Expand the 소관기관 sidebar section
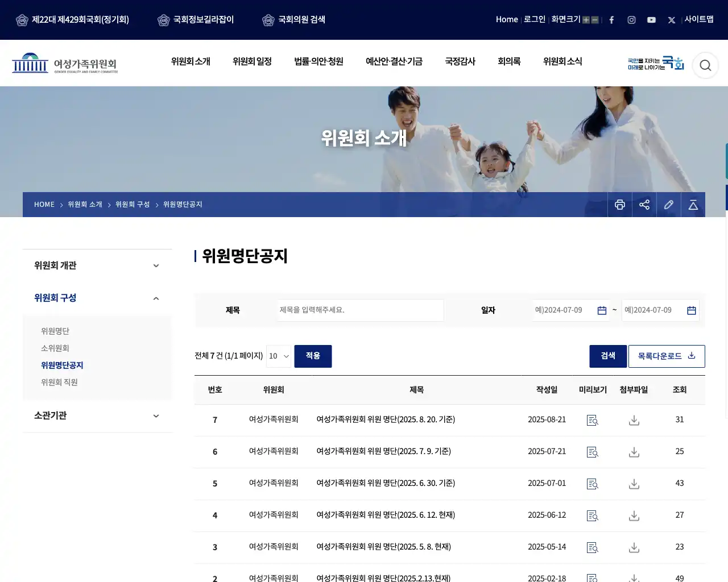 (97, 415)
